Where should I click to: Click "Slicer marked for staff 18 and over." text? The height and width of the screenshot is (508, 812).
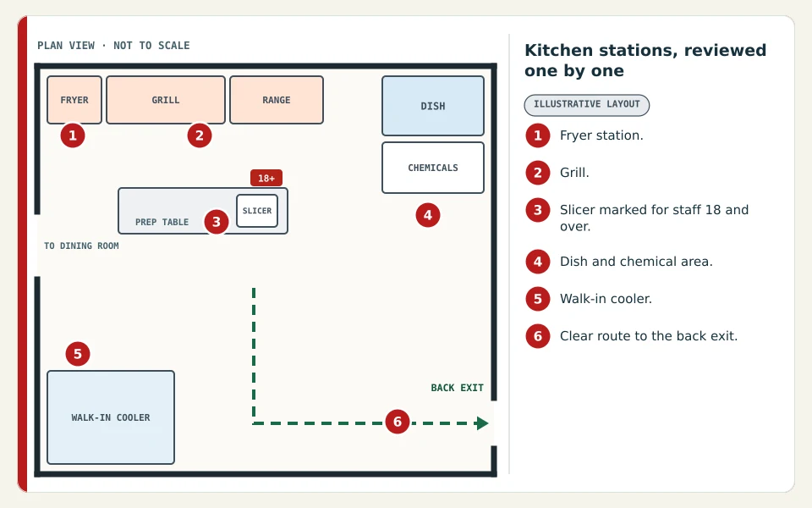654,218
